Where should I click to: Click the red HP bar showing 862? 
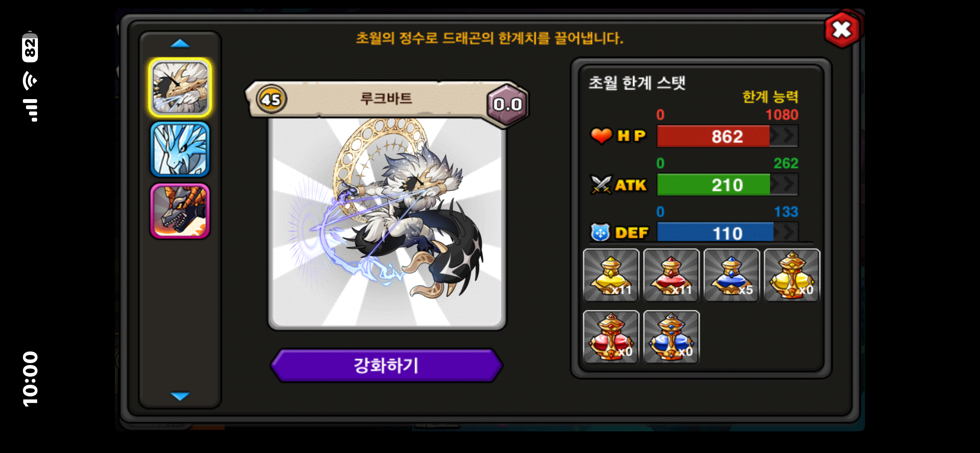tap(727, 136)
